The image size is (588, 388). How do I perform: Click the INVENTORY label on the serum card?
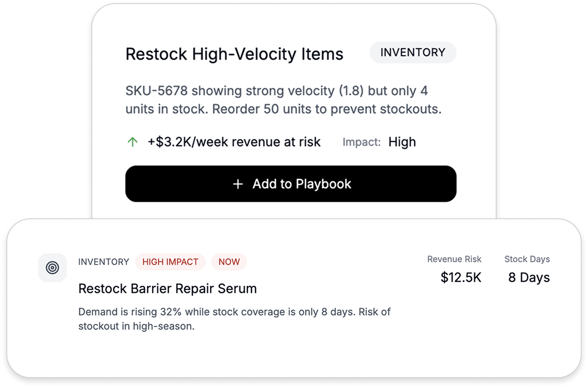(103, 262)
